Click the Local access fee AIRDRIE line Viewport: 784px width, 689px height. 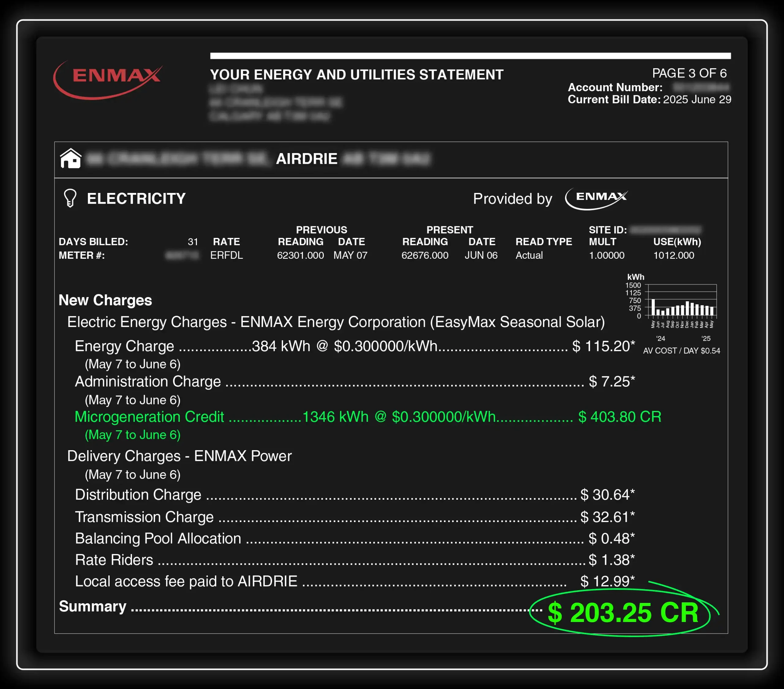pyautogui.click(x=186, y=581)
